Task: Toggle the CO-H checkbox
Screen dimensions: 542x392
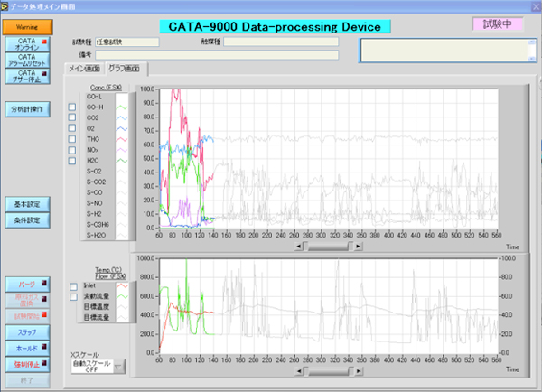Action: 72,107
